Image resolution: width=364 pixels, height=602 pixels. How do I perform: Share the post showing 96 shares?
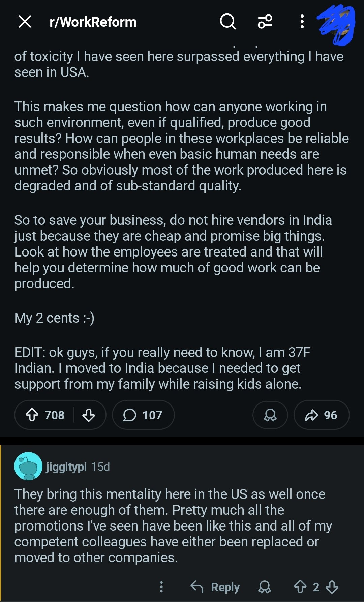pyautogui.click(x=321, y=415)
